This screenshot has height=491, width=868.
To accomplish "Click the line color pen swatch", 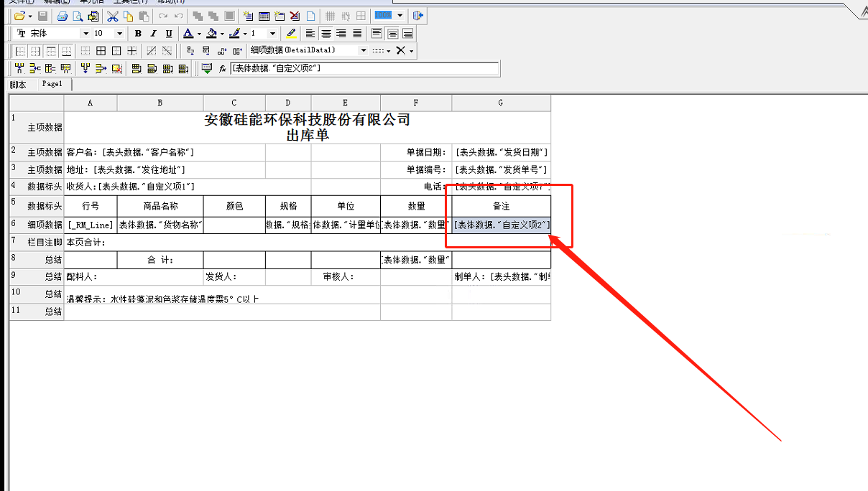I will (234, 34).
